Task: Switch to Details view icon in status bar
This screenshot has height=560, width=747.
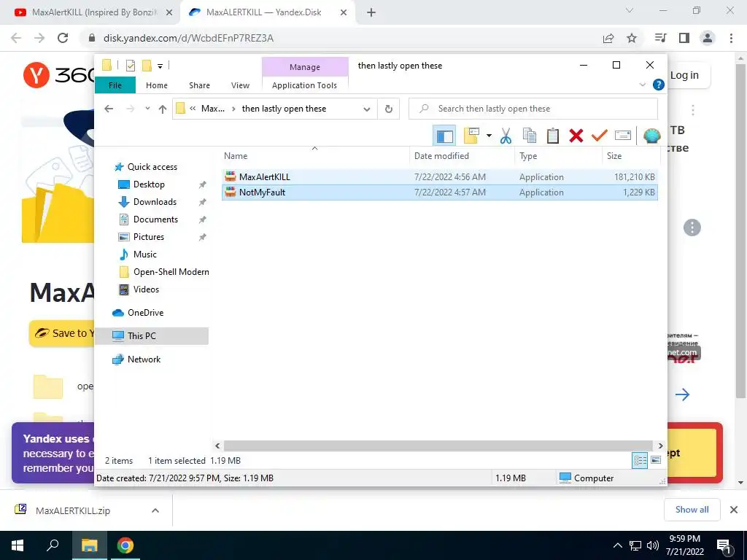Action: click(640, 461)
